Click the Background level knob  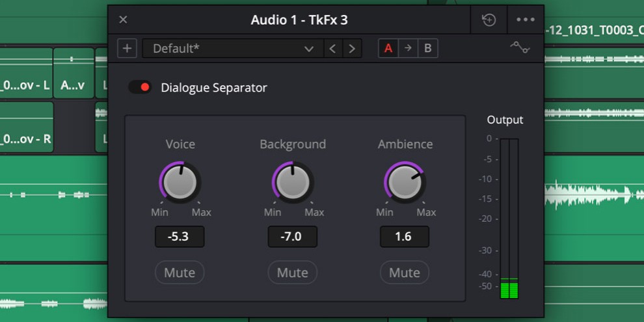tap(292, 182)
